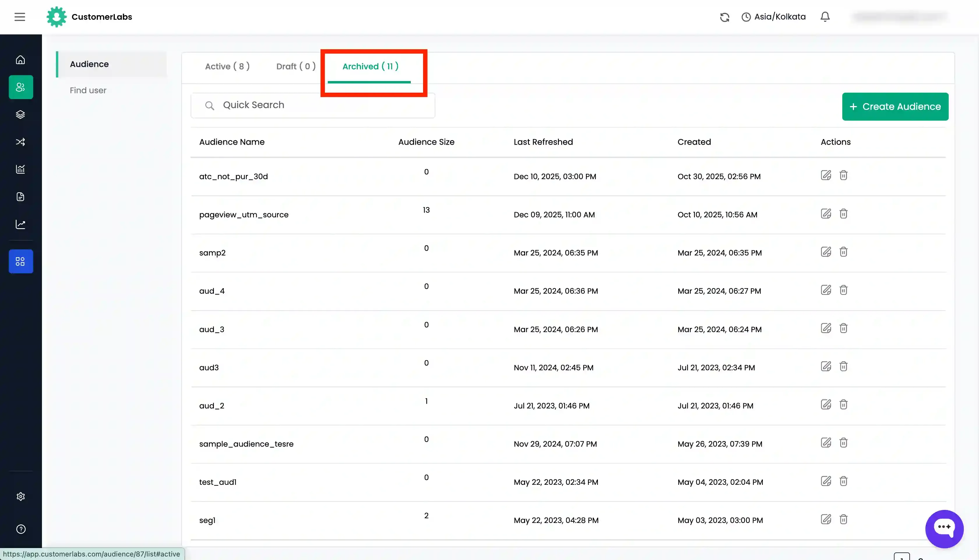Click the aud3 audience name
Image resolution: width=979 pixels, height=560 pixels.
(x=209, y=367)
